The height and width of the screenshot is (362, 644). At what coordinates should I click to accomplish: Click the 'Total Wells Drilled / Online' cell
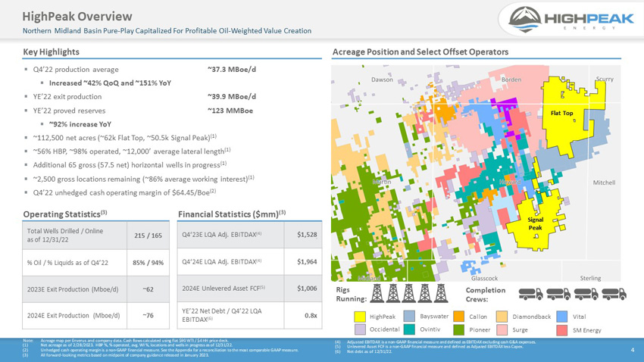point(75,236)
